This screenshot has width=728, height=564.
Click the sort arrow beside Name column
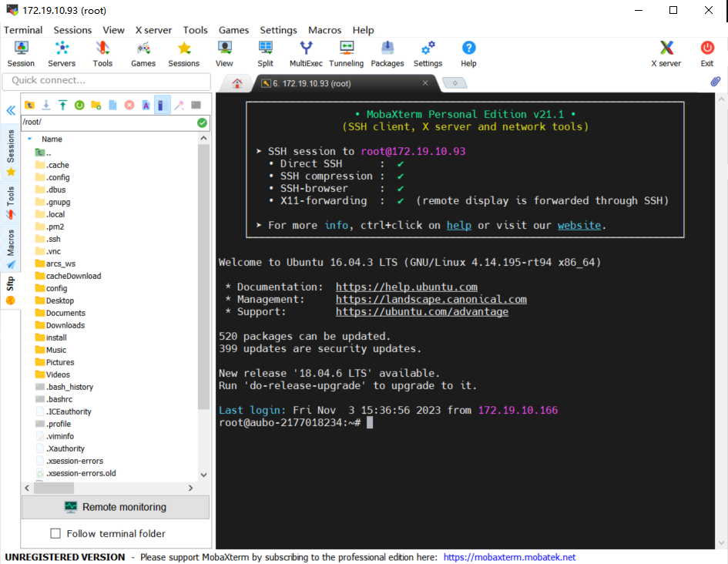[30, 139]
